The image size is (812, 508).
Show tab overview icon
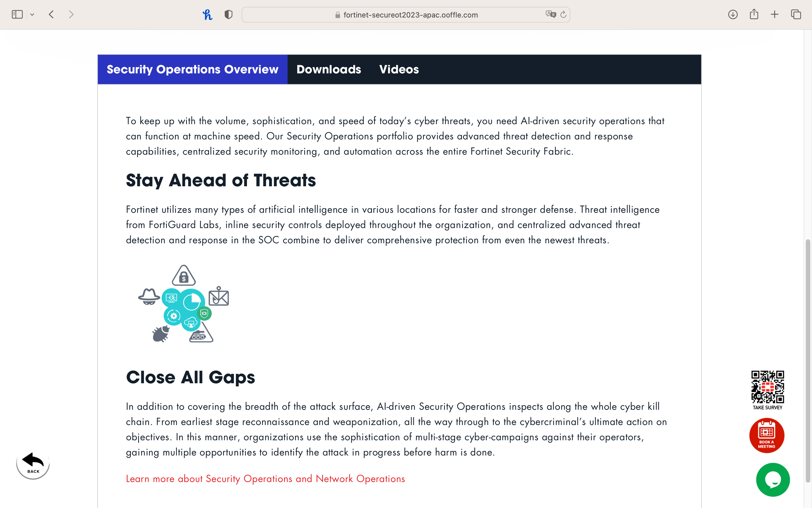796,14
